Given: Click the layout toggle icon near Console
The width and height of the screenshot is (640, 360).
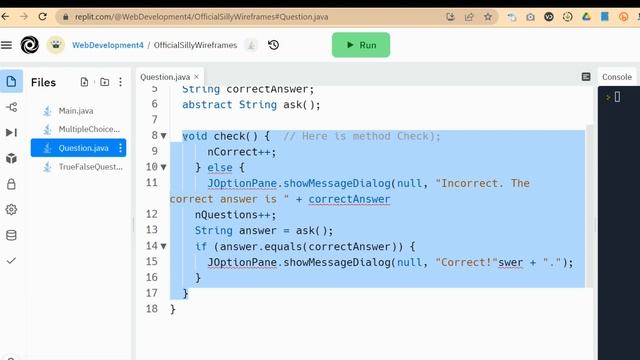Looking at the screenshot, I should tap(586, 77).
